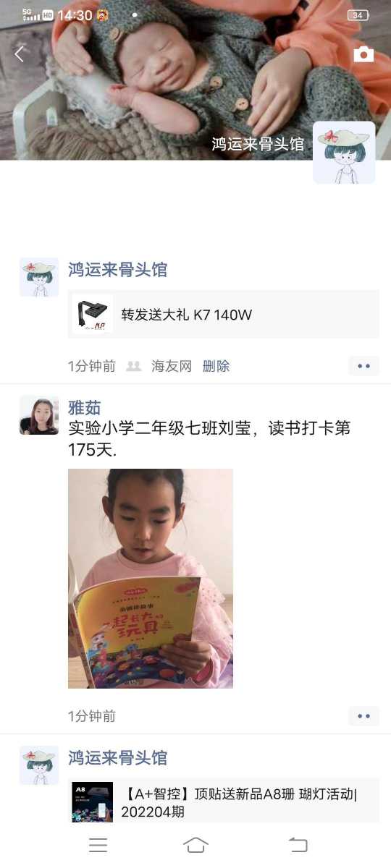Open the 转发送大礼 K7 140W shared link
The image size is (391, 868).
click(x=224, y=314)
